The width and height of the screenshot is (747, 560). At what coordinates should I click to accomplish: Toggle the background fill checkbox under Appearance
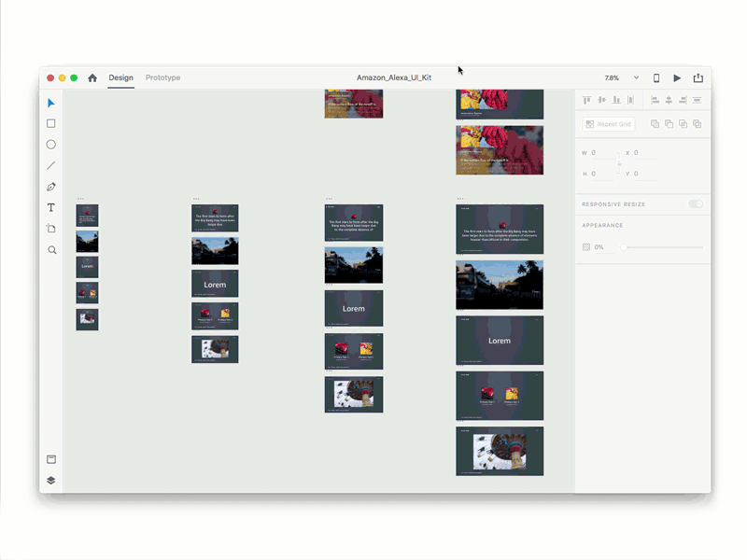585,245
